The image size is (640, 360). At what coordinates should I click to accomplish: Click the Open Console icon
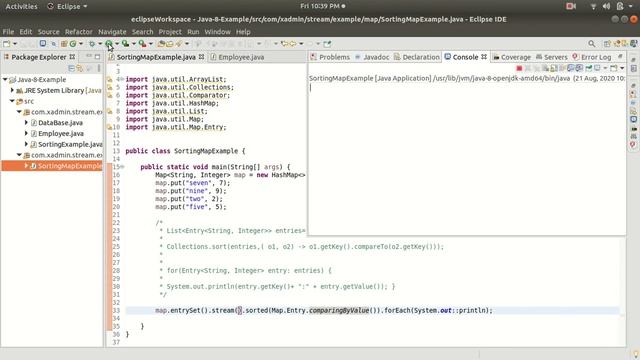pyautogui.click(x=613, y=68)
